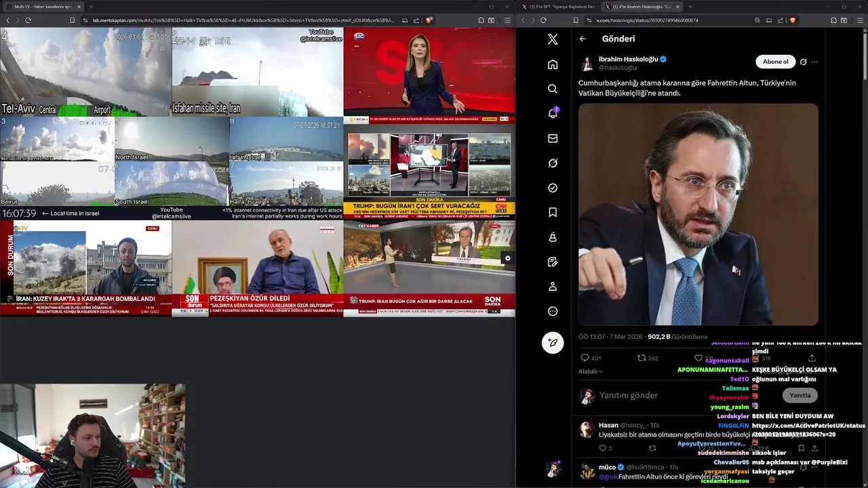
Task: Open the Fahrettin Altun photo in the post
Action: click(698, 214)
